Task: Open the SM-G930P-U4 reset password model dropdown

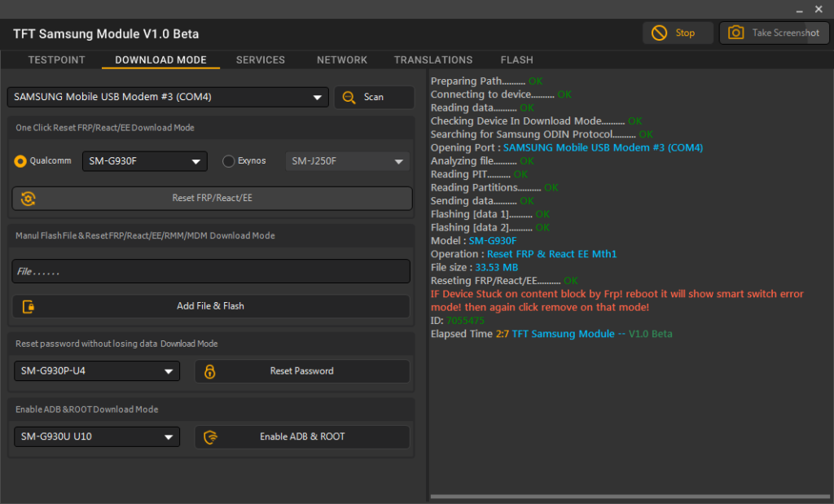Action: 97,371
